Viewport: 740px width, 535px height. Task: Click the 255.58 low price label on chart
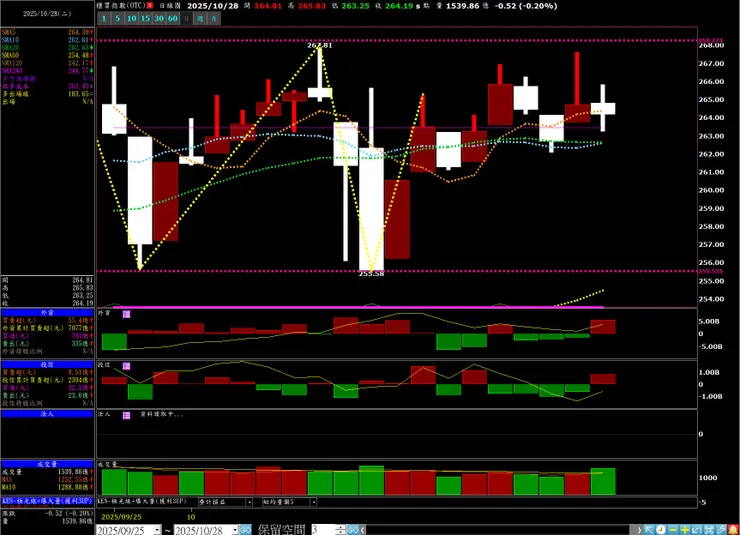(x=371, y=274)
